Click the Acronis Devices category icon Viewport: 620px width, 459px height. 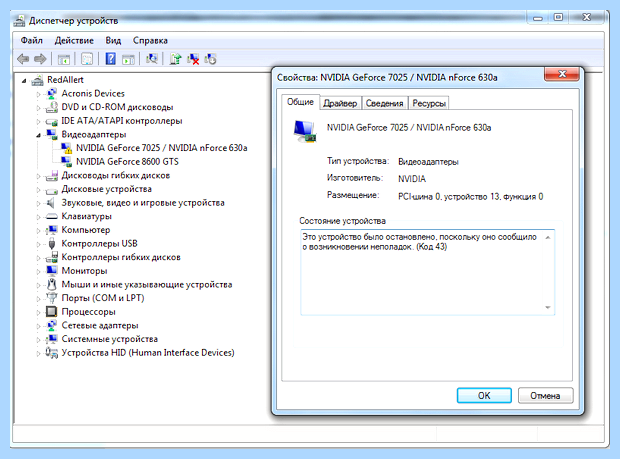(x=52, y=93)
